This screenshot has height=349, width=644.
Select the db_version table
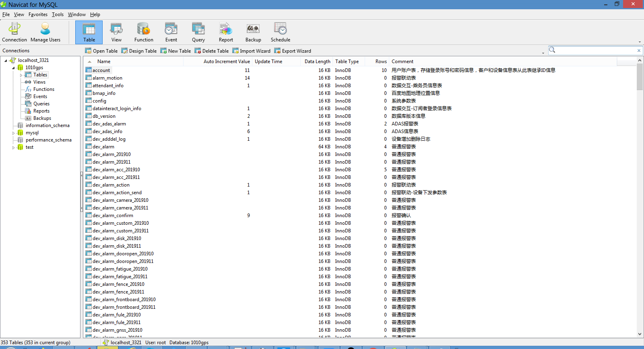(x=104, y=116)
